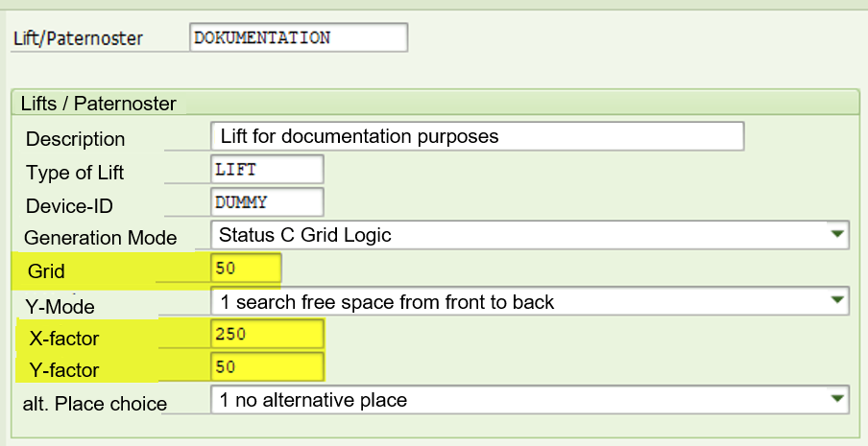The width and height of the screenshot is (868, 446).
Task: Focus the X-factor input showing 250
Action: (267, 335)
